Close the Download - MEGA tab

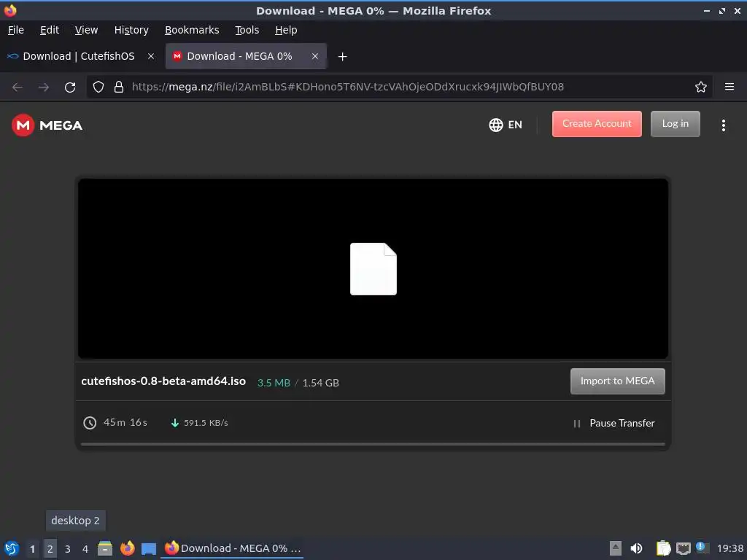pos(315,56)
